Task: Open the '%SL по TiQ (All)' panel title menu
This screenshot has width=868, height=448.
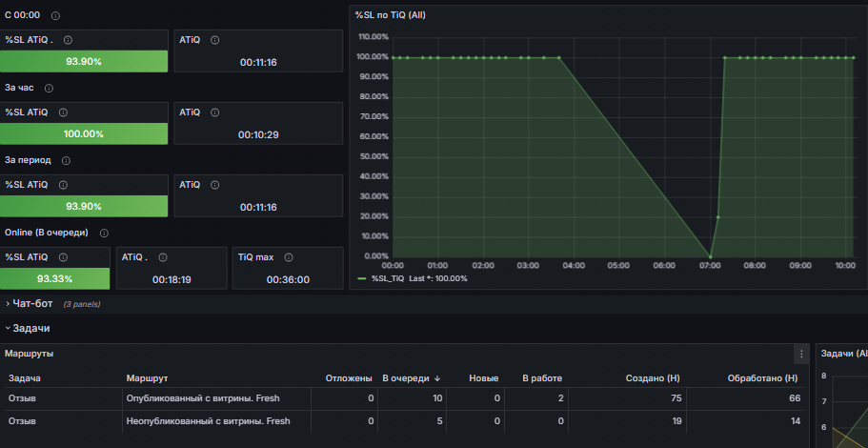Action: (x=390, y=15)
